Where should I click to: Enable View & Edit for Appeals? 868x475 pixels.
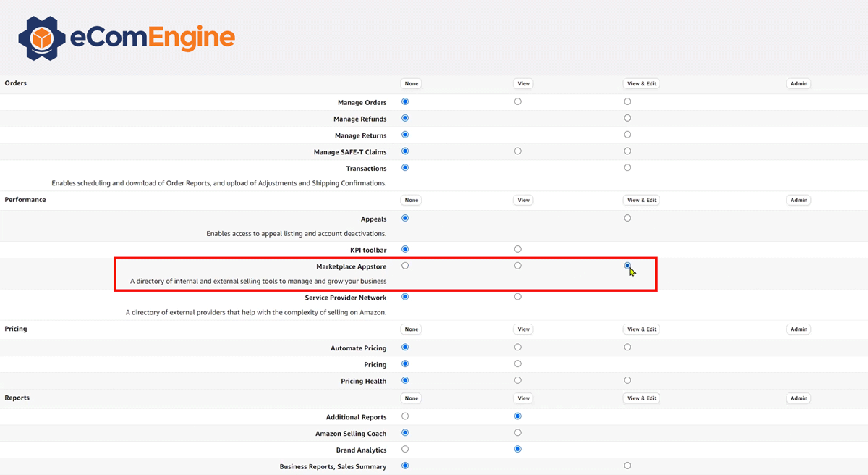tap(627, 218)
